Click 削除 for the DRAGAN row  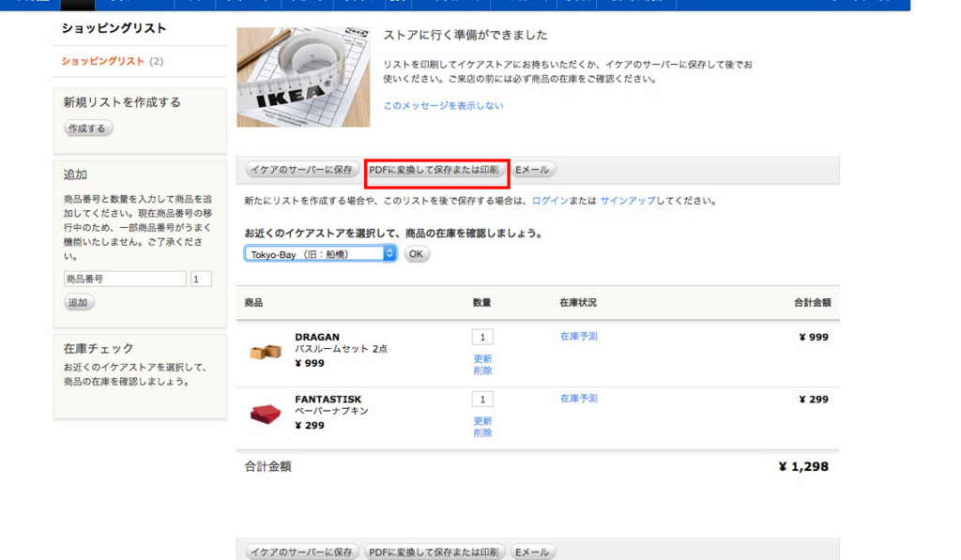coord(482,371)
